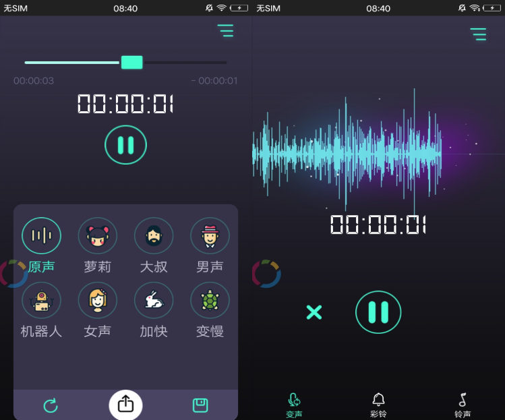Viewport: 505px width, 420px height.
Task: Tap the redo refresh arrow icon
Action: tap(51, 405)
